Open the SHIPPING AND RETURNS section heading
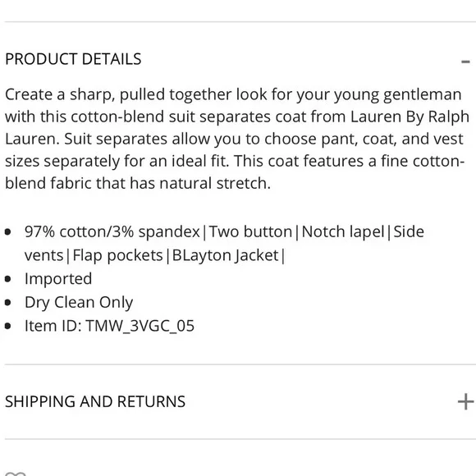Image resolution: width=476 pixels, height=476 pixels. (x=95, y=401)
